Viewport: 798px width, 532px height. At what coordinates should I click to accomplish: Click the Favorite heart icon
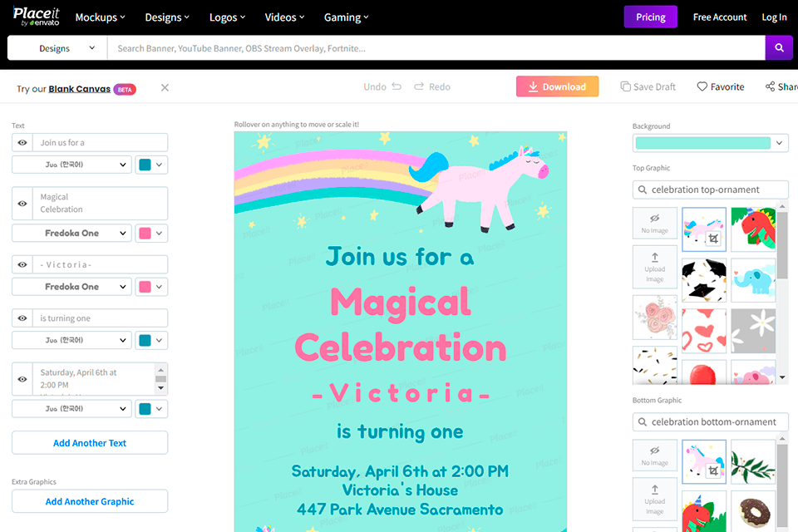(x=702, y=86)
